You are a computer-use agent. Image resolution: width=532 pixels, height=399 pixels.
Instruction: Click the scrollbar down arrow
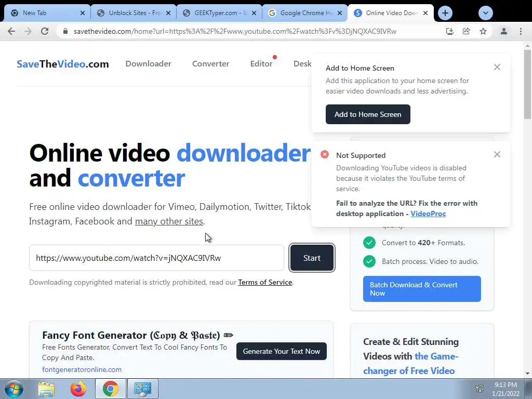[x=527, y=374]
